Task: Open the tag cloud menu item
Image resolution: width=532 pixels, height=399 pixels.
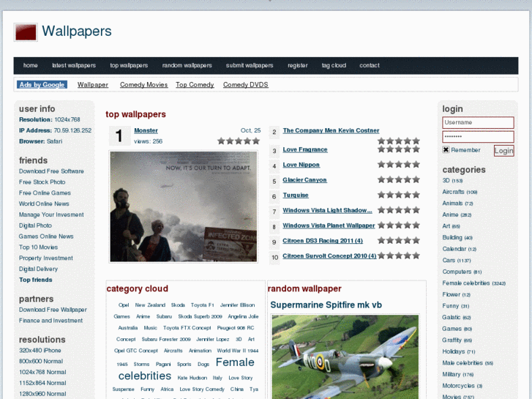Action: coord(334,65)
